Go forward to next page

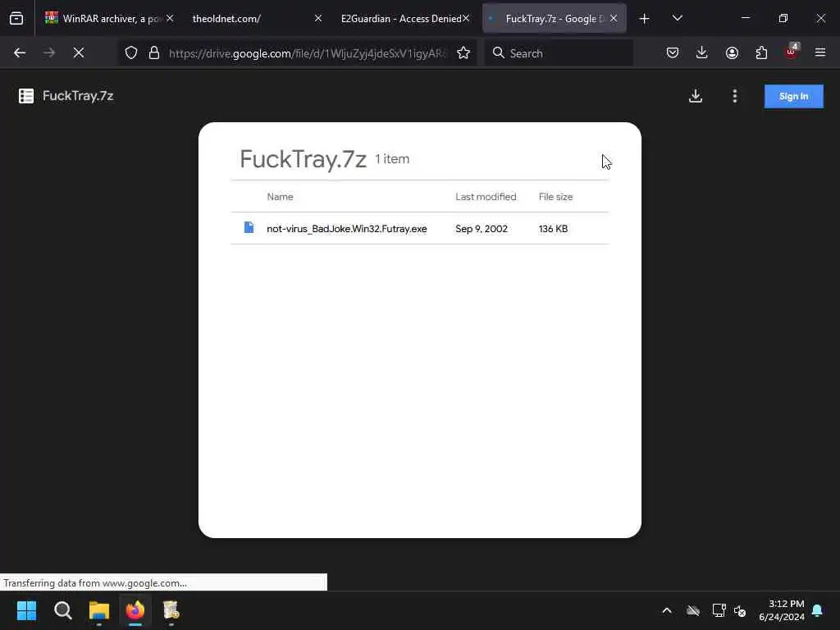(x=49, y=52)
